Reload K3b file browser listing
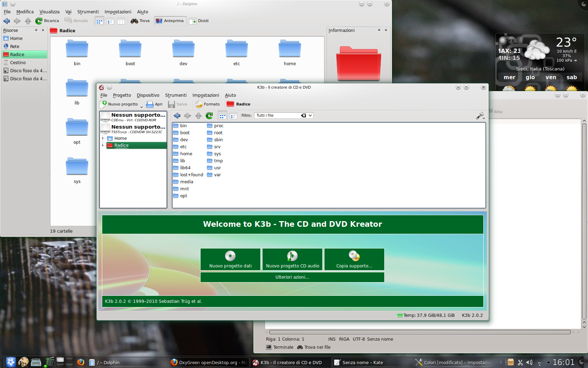Screen dimensions: 588x368 click(x=209, y=116)
